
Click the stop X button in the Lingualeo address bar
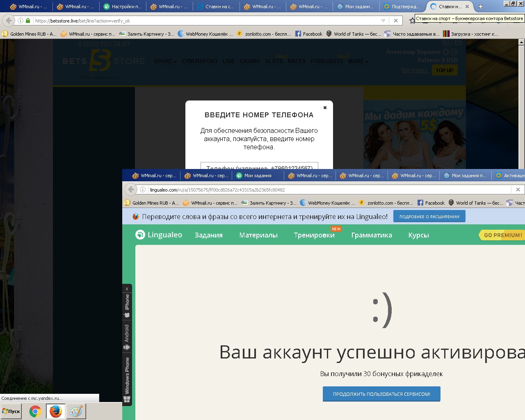518,189
